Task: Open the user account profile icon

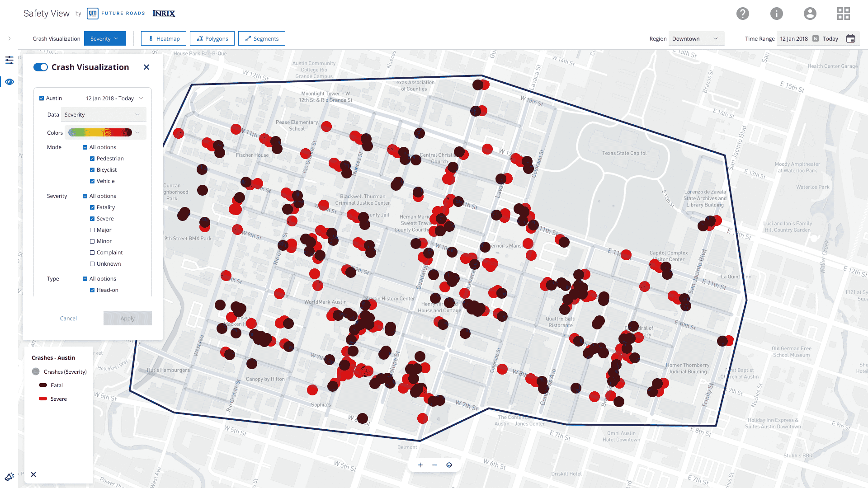Action: [x=810, y=14]
